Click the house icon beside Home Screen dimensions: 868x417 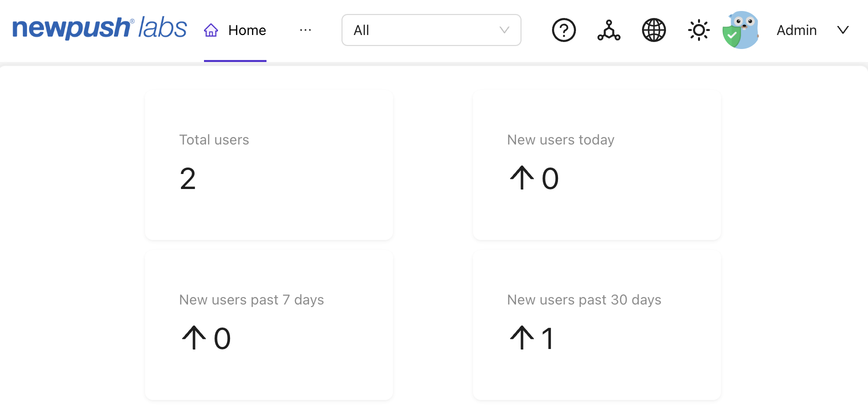click(211, 30)
